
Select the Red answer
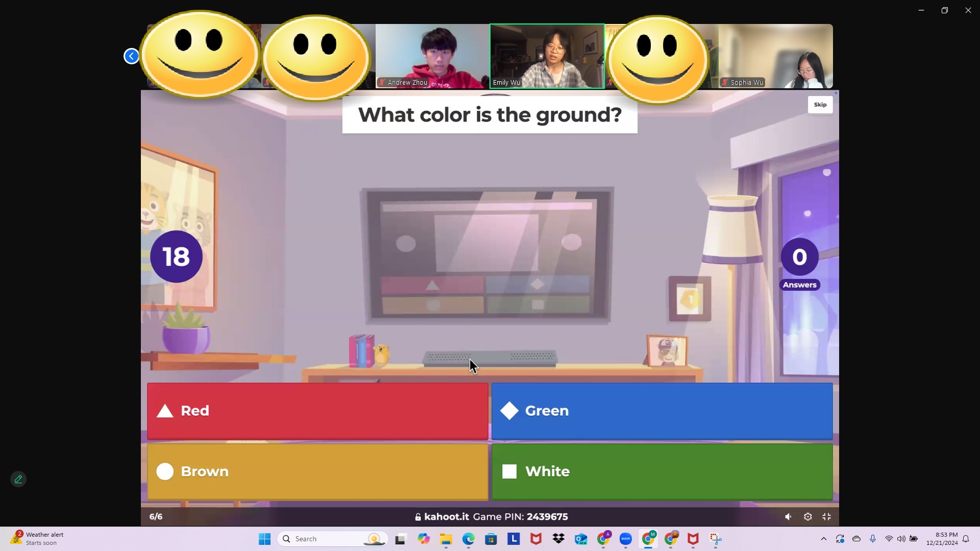tap(317, 411)
